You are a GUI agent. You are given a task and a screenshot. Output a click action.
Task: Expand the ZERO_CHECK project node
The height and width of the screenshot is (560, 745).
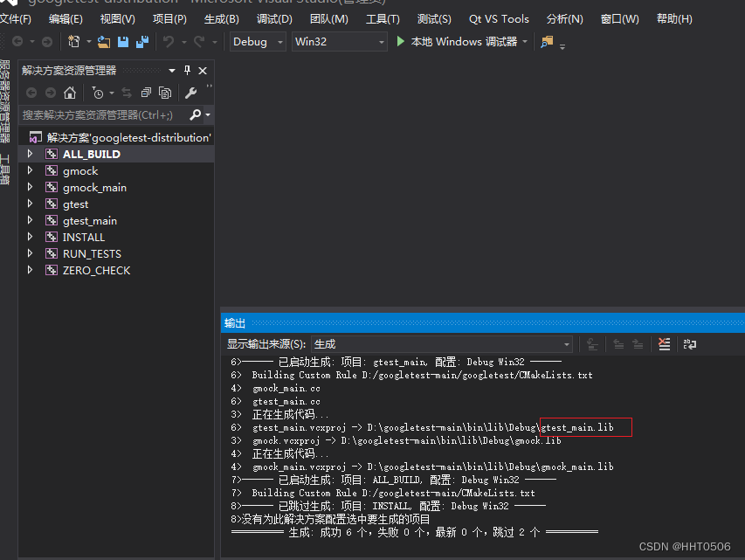coord(30,270)
